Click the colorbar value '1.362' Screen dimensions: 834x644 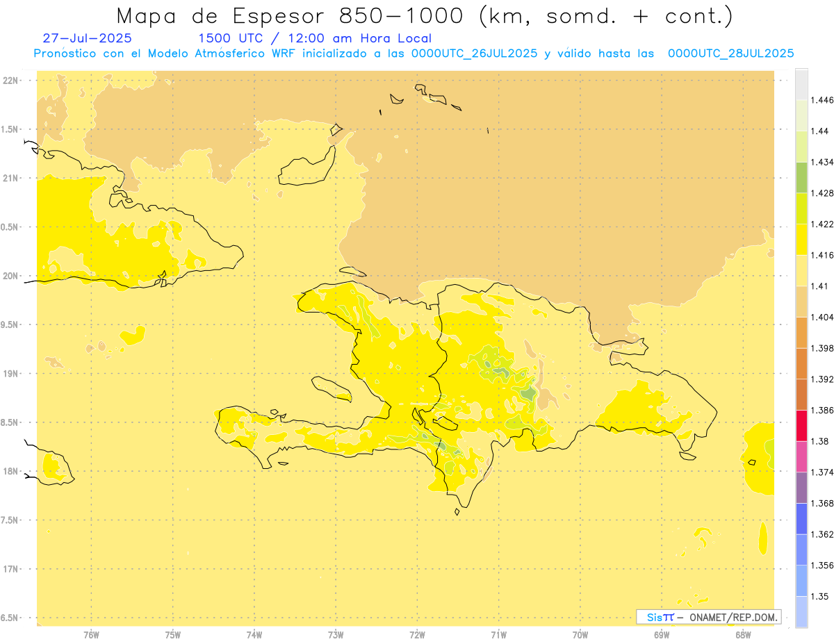pos(824,534)
